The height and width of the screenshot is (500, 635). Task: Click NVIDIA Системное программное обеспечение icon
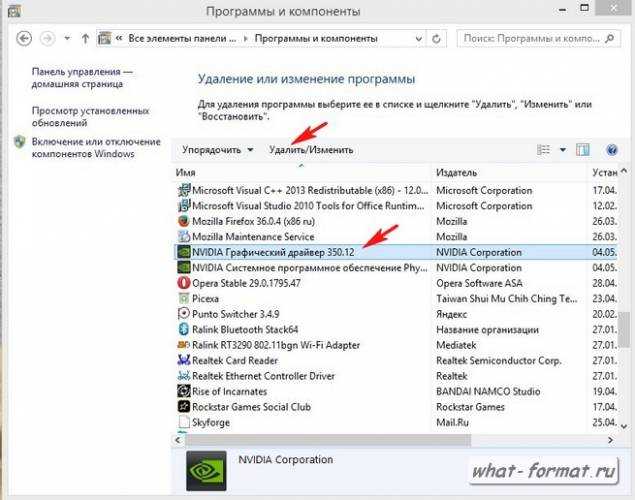(x=184, y=267)
